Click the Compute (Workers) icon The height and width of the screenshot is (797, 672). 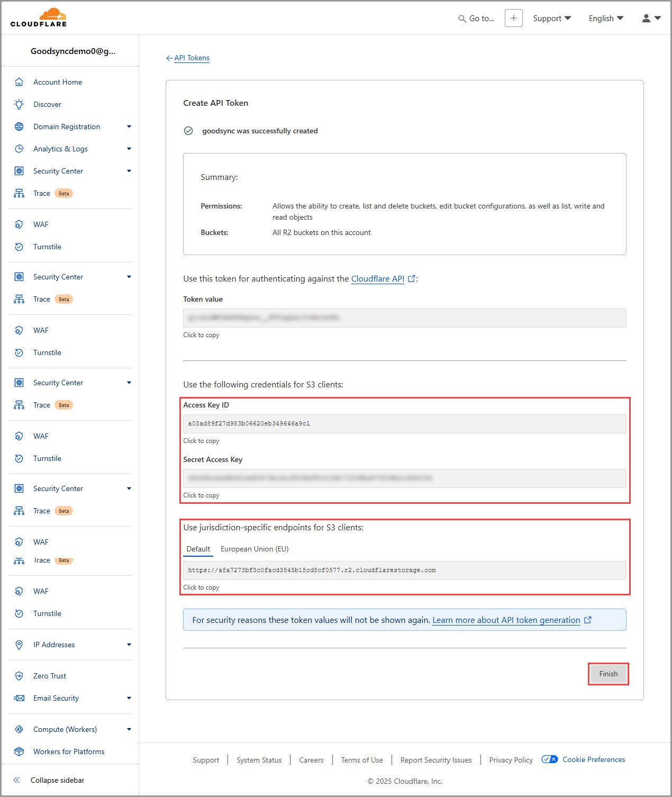(x=19, y=729)
